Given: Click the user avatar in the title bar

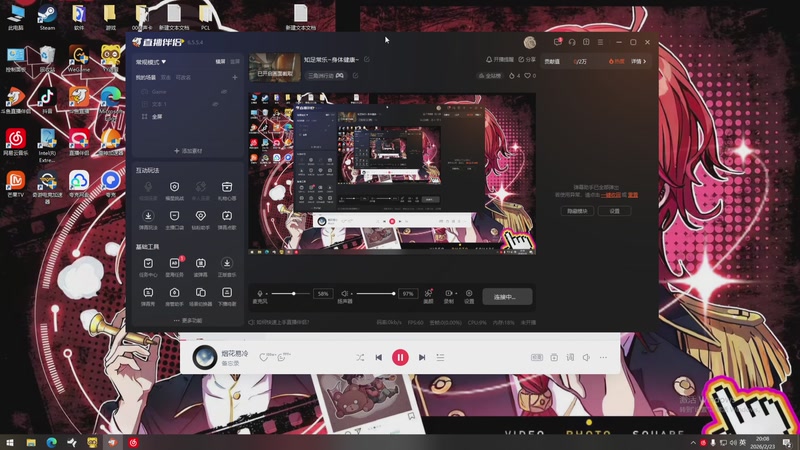Looking at the screenshot, I should click(530, 42).
